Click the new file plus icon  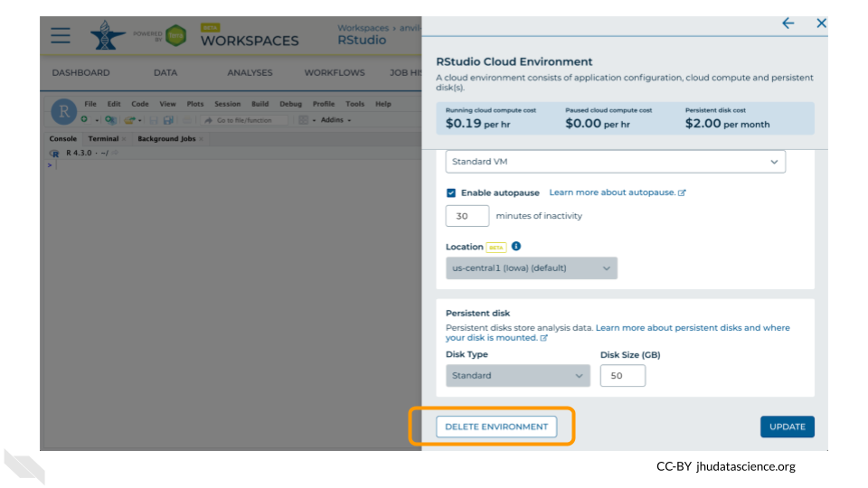tap(84, 119)
